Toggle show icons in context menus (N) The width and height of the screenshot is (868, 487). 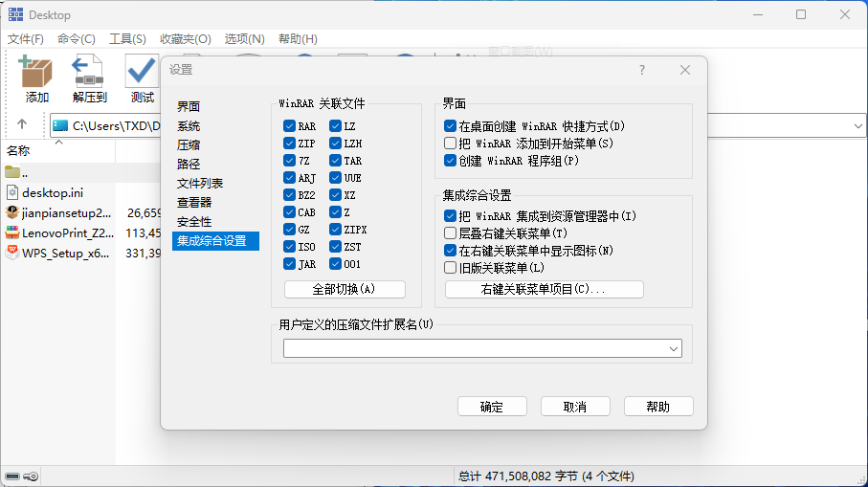pos(450,250)
